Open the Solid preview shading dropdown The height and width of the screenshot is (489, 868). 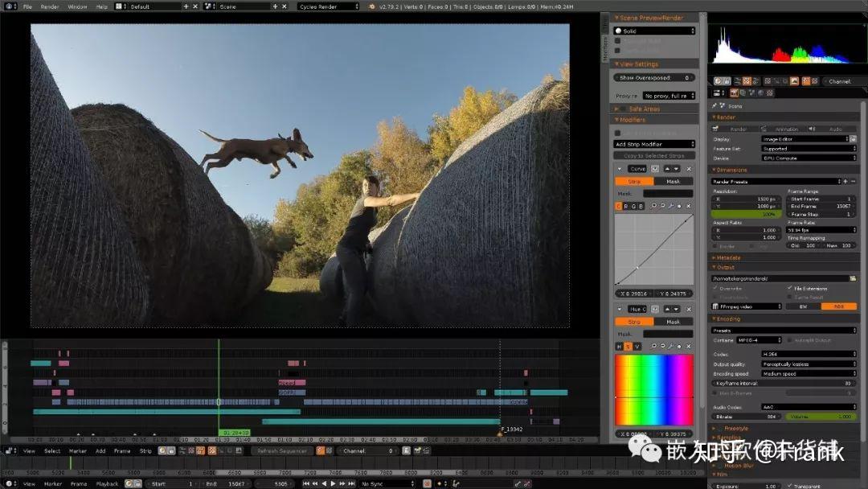tap(654, 31)
